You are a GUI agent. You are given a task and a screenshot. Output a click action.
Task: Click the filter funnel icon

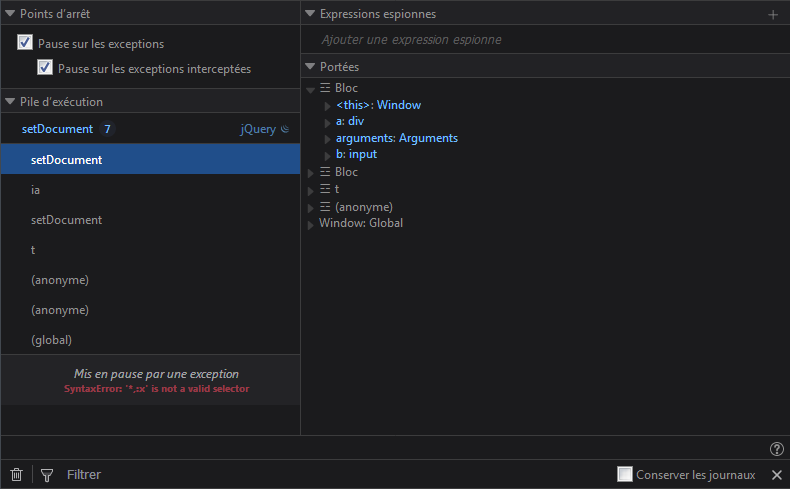pyautogui.click(x=47, y=475)
